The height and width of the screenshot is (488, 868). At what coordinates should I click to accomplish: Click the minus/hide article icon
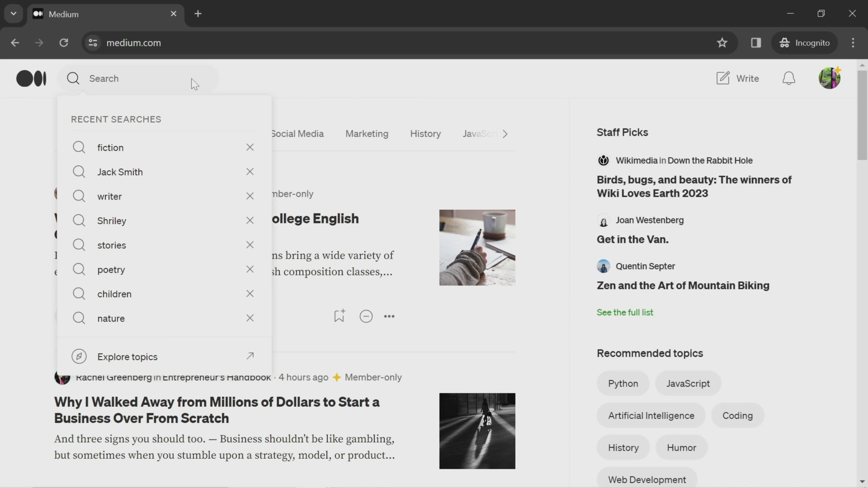tap(366, 316)
